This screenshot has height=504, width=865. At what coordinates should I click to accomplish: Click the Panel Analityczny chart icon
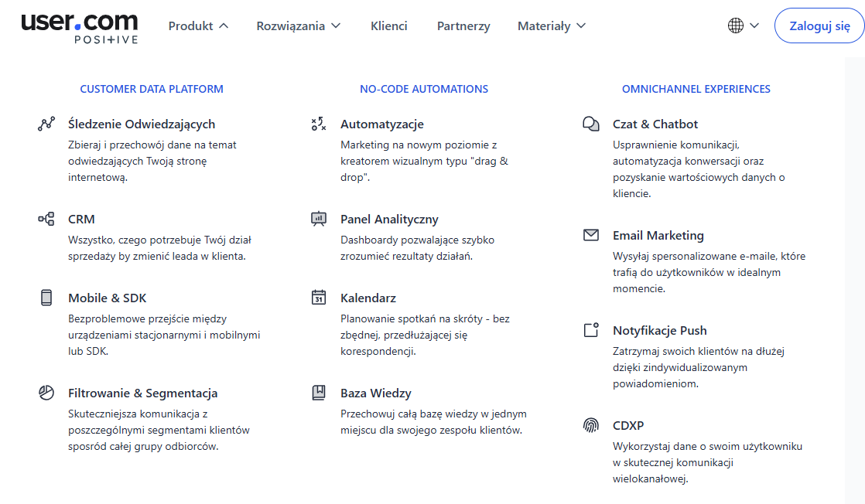coord(318,219)
